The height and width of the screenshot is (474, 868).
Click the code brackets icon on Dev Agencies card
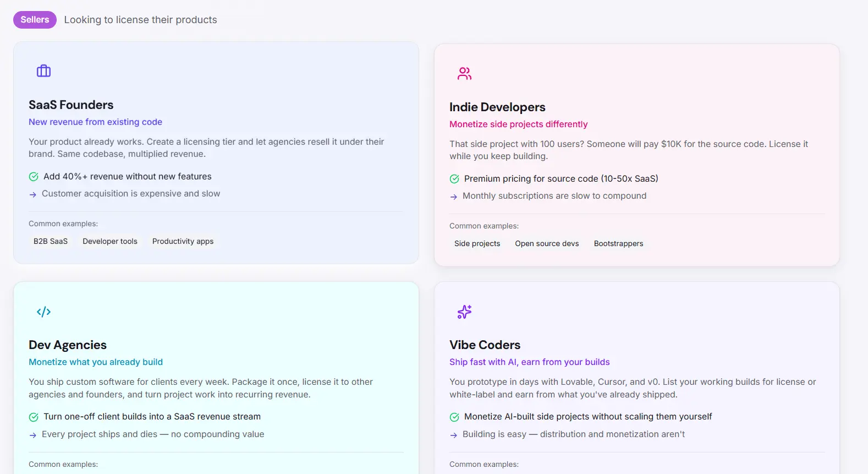pyautogui.click(x=43, y=312)
